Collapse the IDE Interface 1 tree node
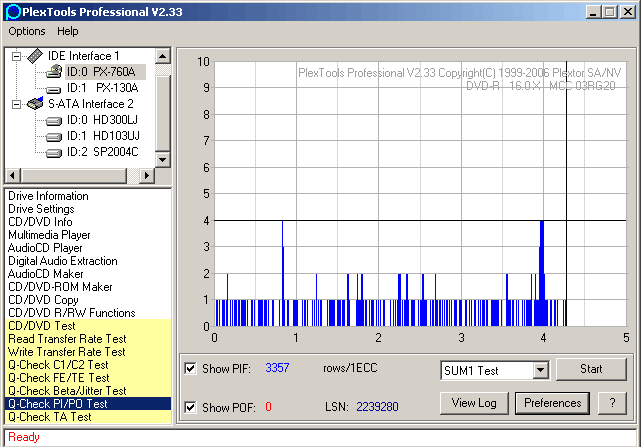Screen dimensions: 641x447 pyautogui.click(x=17, y=56)
